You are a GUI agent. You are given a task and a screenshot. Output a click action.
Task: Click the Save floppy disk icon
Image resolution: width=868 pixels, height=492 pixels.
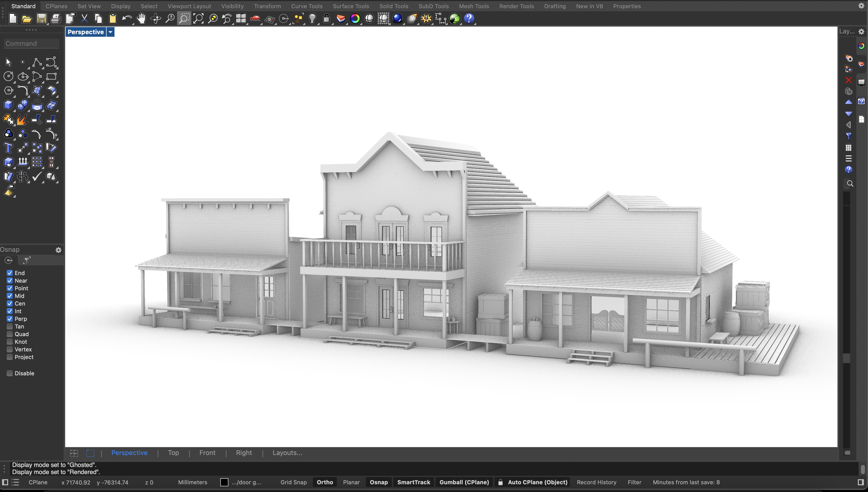(42, 18)
